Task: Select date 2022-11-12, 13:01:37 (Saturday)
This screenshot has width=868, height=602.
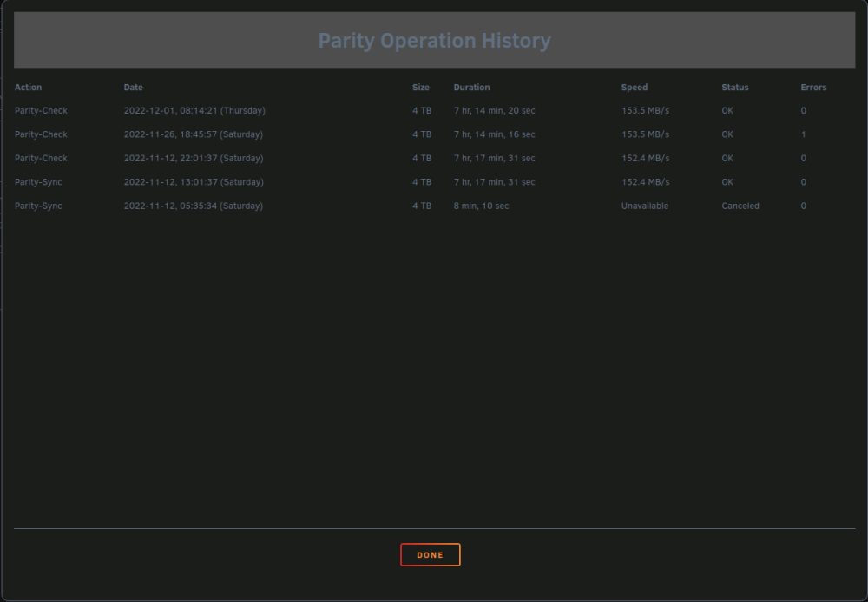Action: 194,182
